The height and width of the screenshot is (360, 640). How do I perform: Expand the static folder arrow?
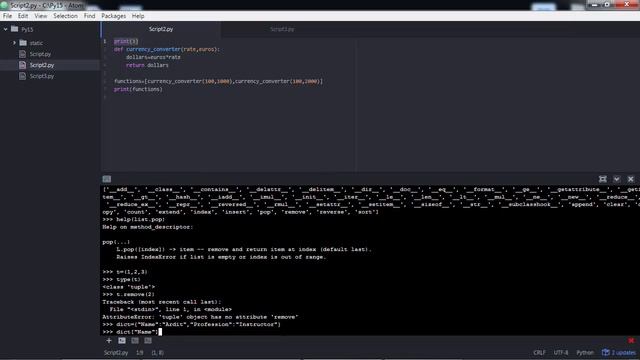coord(14,43)
